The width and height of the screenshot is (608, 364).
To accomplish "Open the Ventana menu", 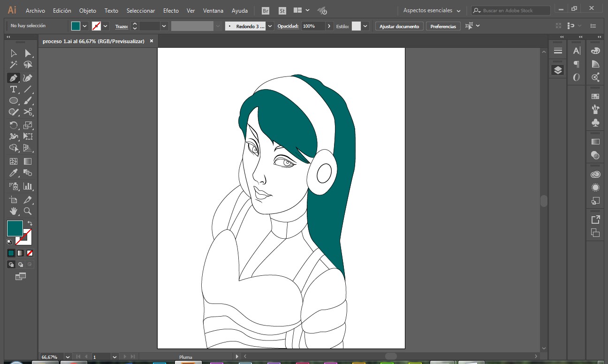I will coord(213,10).
